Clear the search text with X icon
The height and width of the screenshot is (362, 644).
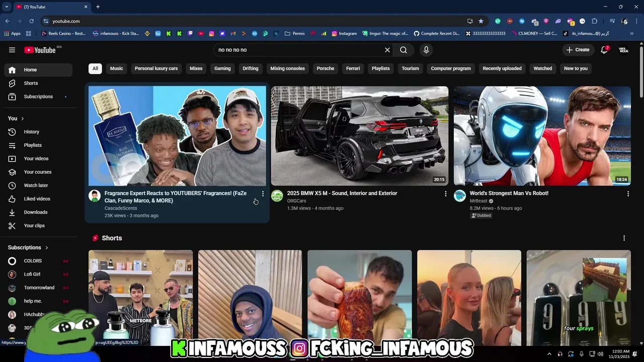[x=387, y=50]
